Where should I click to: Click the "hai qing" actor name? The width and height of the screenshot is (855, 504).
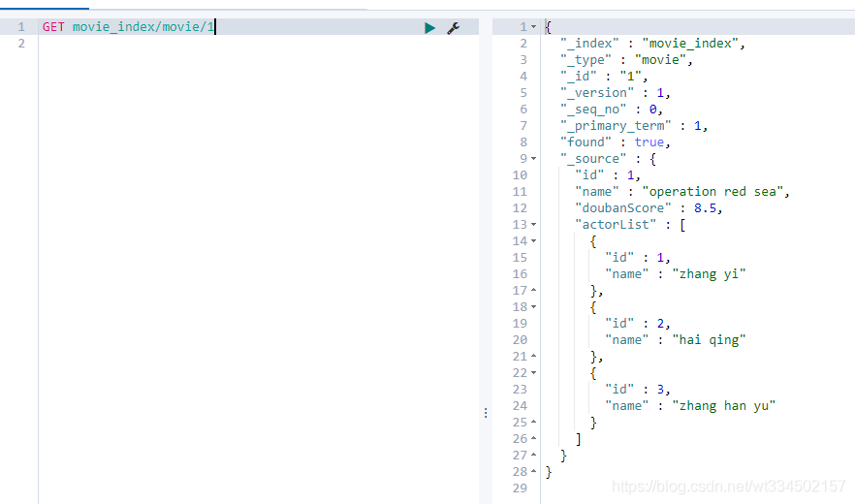[x=709, y=340]
